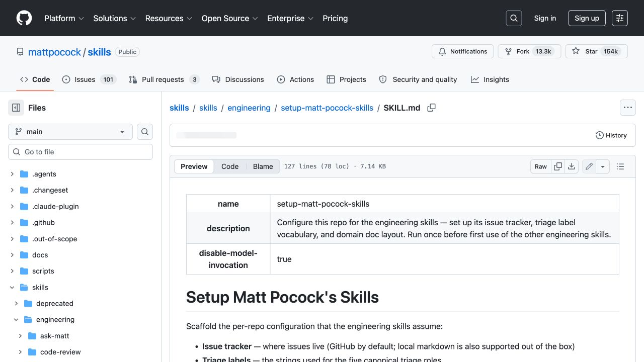This screenshot has height=362, width=644.
Task: Click the deprecated folder icon
Action: click(28, 303)
